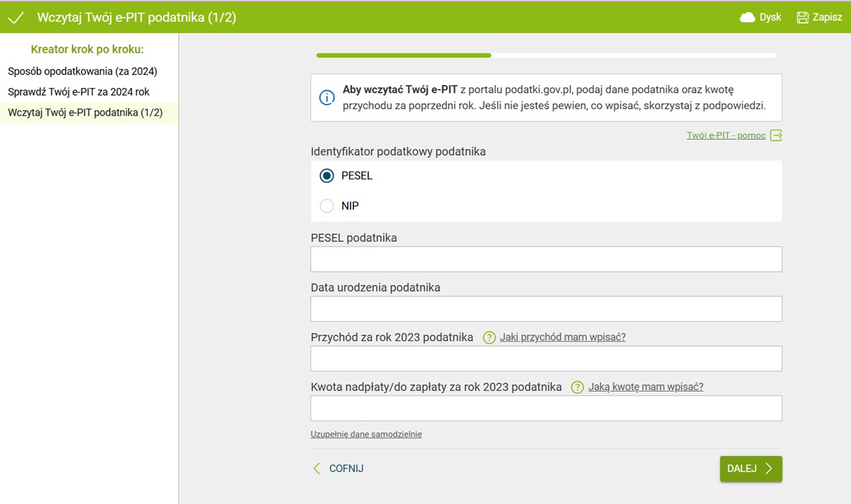Click the question mark icon beside Kwota nadpłaty
The width and height of the screenshot is (851, 504).
[x=578, y=387]
